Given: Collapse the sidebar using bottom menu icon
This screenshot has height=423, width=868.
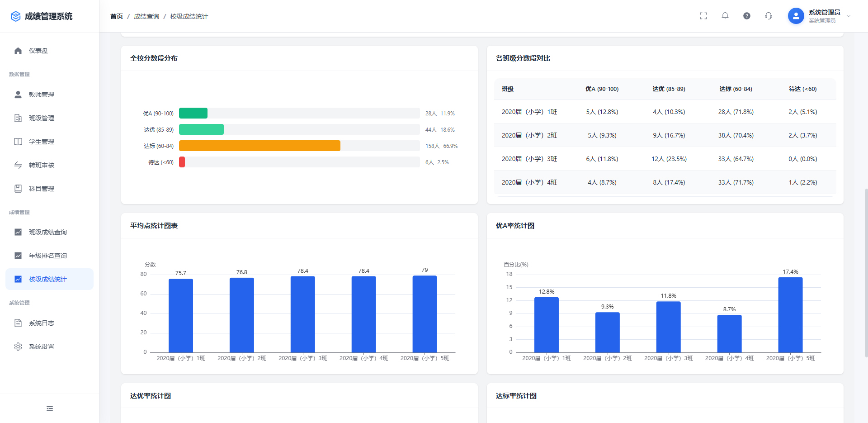Looking at the screenshot, I should point(50,409).
